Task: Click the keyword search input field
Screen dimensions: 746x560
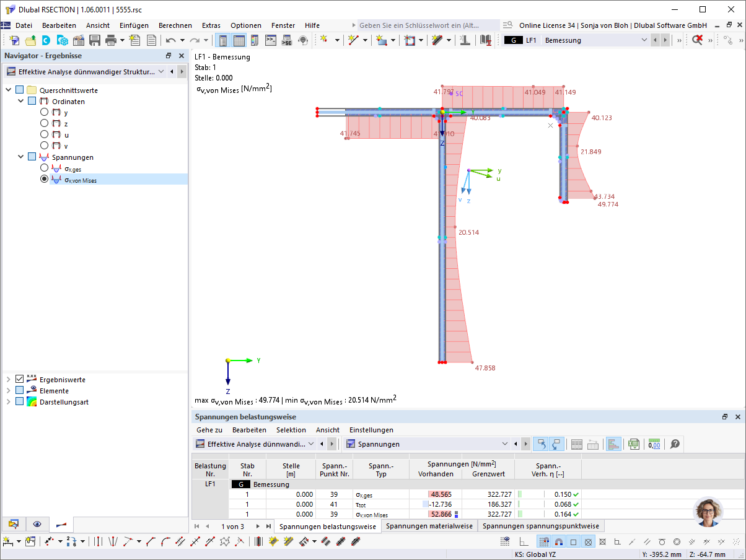Action: [x=428, y=25]
